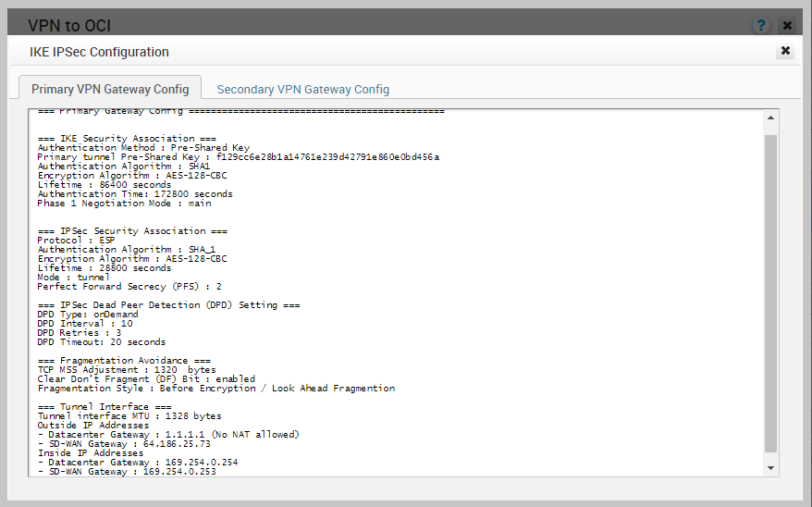Click the scrollbar down arrow
Image resolution: width=812 pixels, height=507 pixels.
coord(771,468)
